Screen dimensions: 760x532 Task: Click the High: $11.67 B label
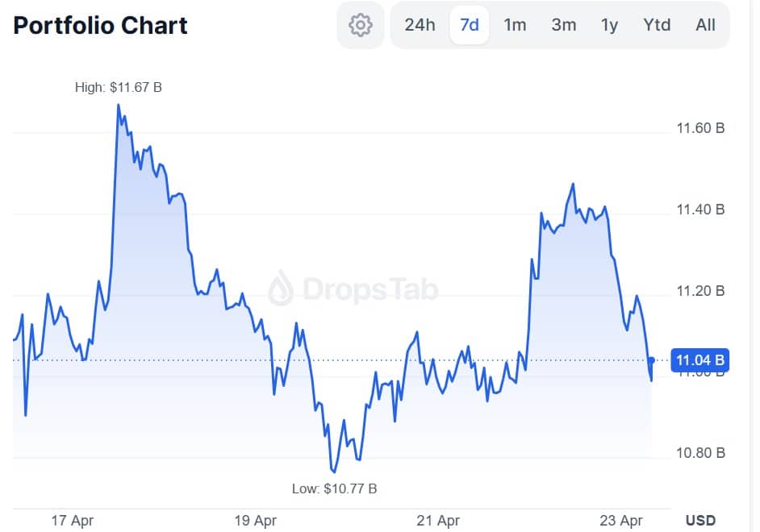(118, 87)
